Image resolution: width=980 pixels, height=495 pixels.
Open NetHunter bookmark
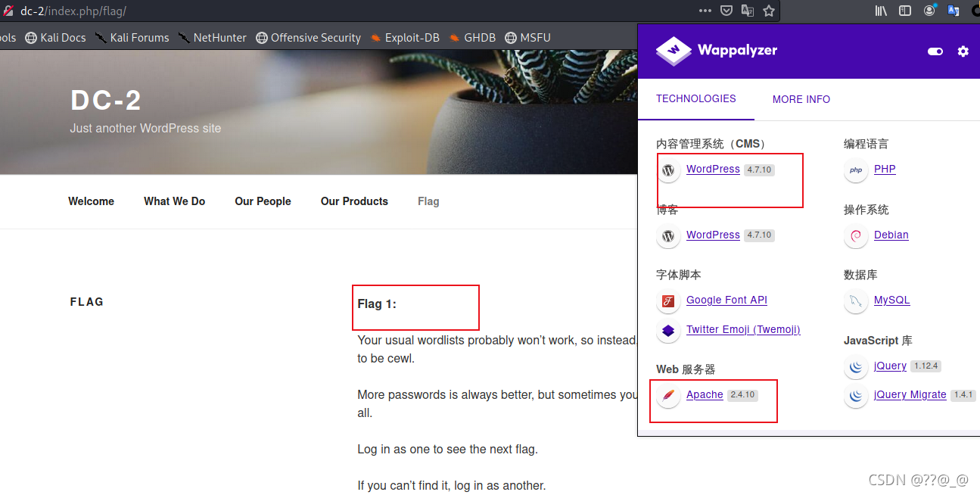pyautogui.click(x=213, y=38)
